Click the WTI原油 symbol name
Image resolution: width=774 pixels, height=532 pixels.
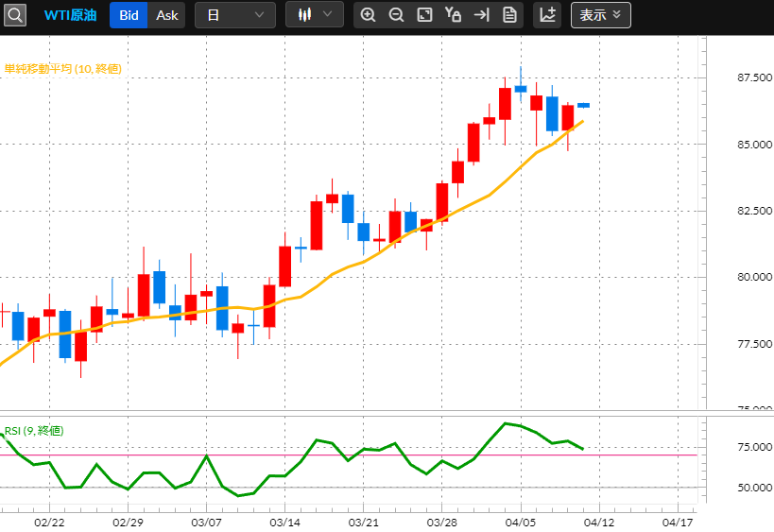point(71,15)
